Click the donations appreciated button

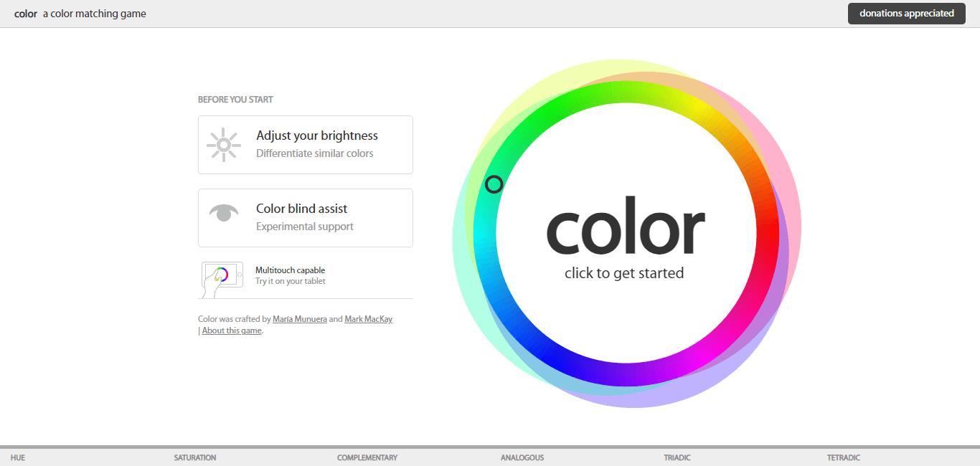tap(906, 13)
